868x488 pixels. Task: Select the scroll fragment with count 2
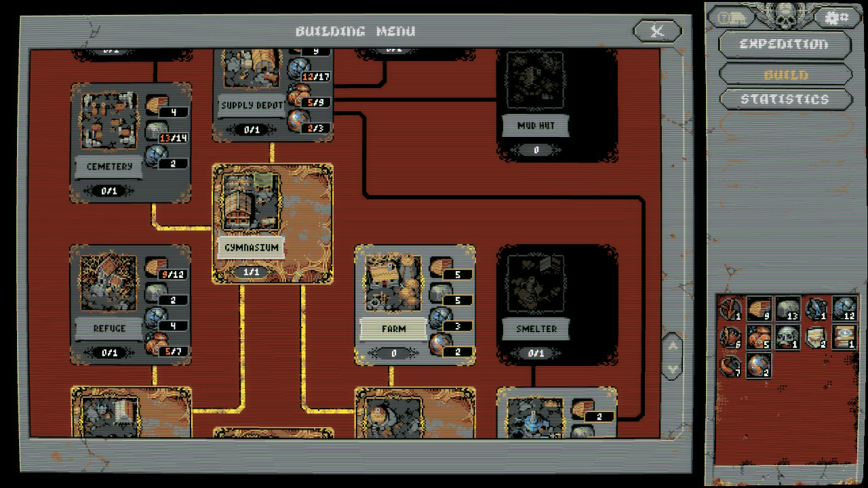816,337
